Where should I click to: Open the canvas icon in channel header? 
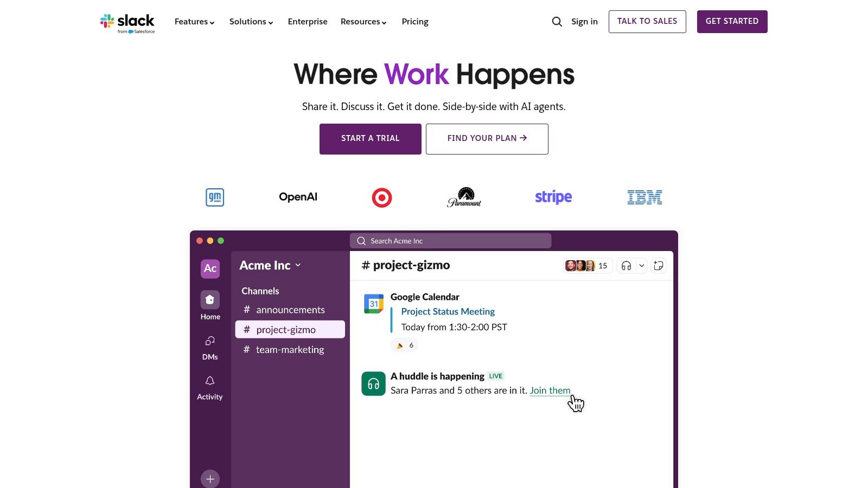click(659, 266)
